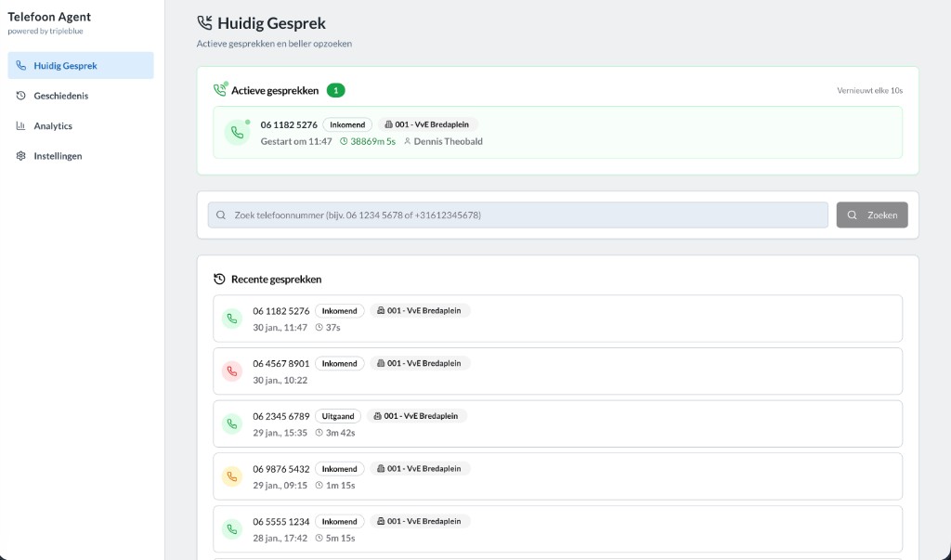
Task: Click the green phone icon of active call
Action: point(237,133)
